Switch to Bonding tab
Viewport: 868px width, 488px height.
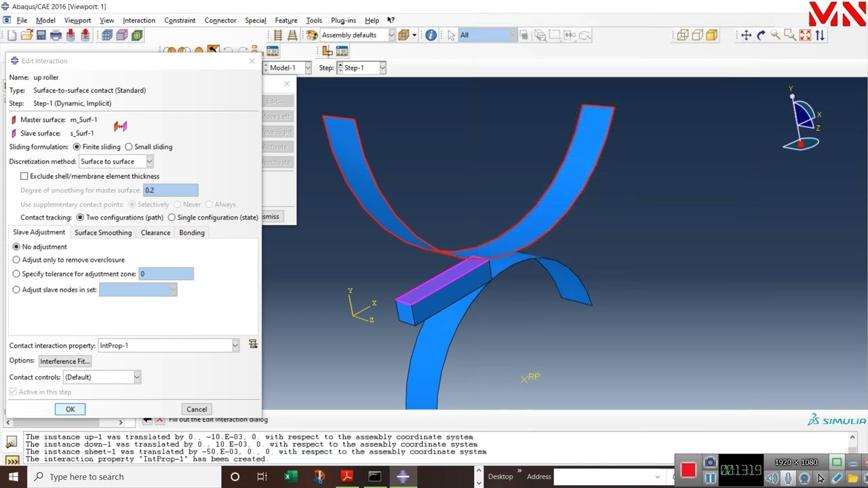click(x=192, y=232)
